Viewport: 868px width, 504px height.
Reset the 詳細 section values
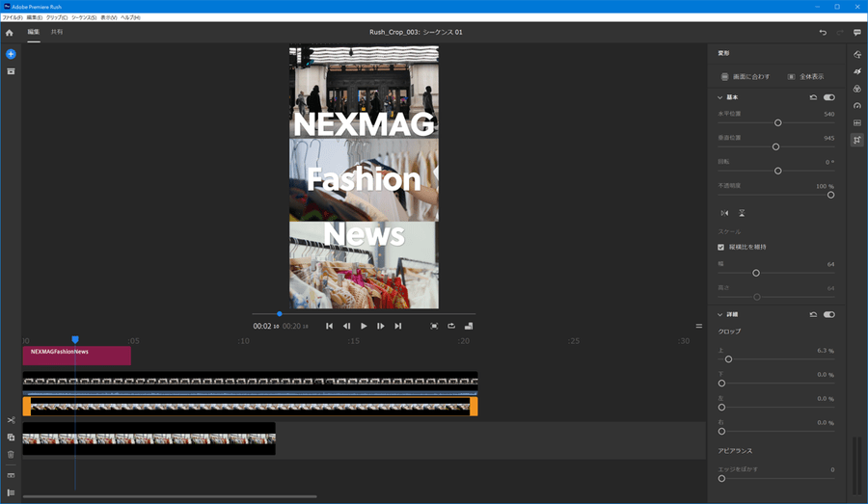pos(813,315)
